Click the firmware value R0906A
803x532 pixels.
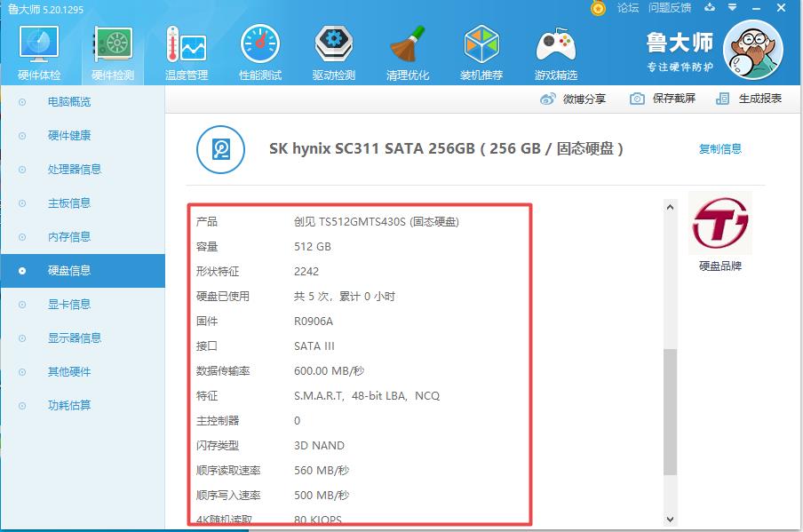coord(314,322)
